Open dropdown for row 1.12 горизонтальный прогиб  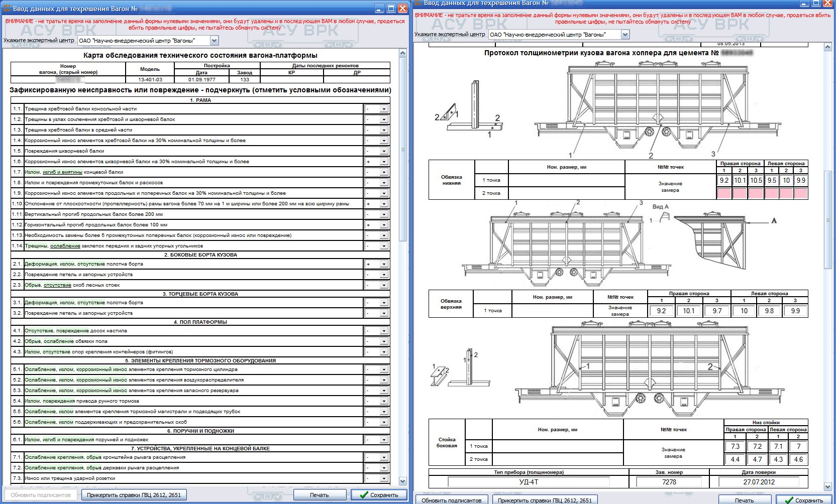point(384,225)
